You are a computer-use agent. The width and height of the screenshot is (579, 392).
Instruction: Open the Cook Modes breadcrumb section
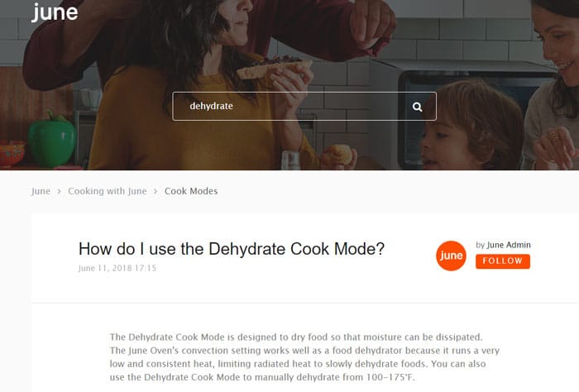click(x=191, y=191)
